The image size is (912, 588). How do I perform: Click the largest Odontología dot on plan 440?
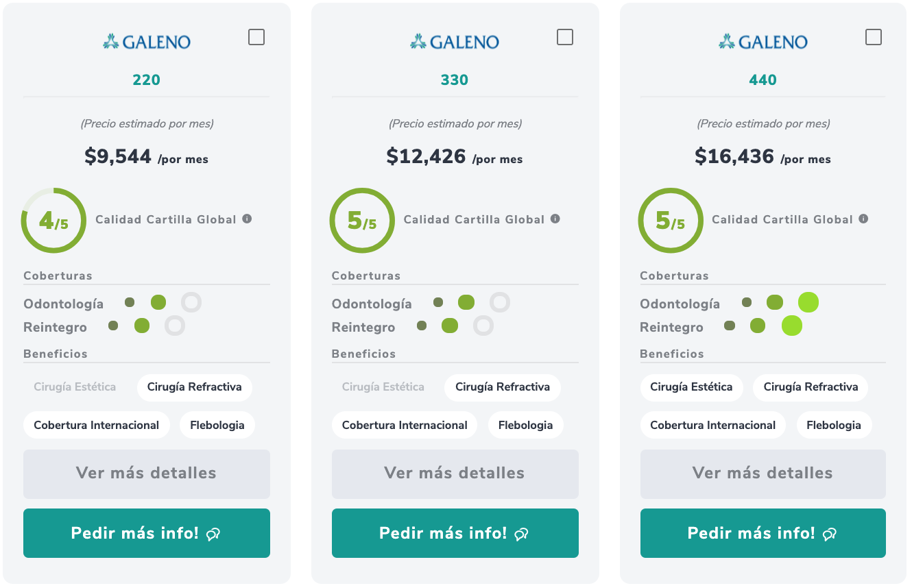pyautogui.click(x=808, y=302)
